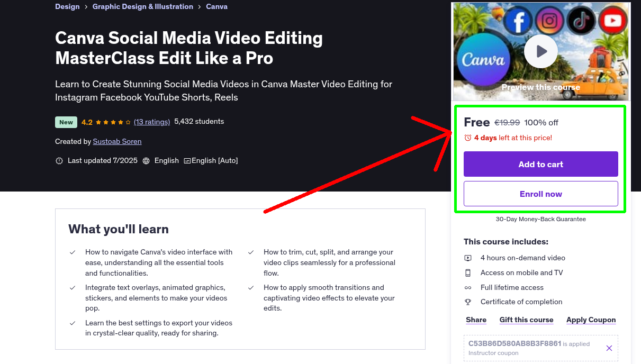This screenshot has width=641, height=364.
Task: Click the first breadcrumb chevron after Design
Action: (x=86, y=7)
